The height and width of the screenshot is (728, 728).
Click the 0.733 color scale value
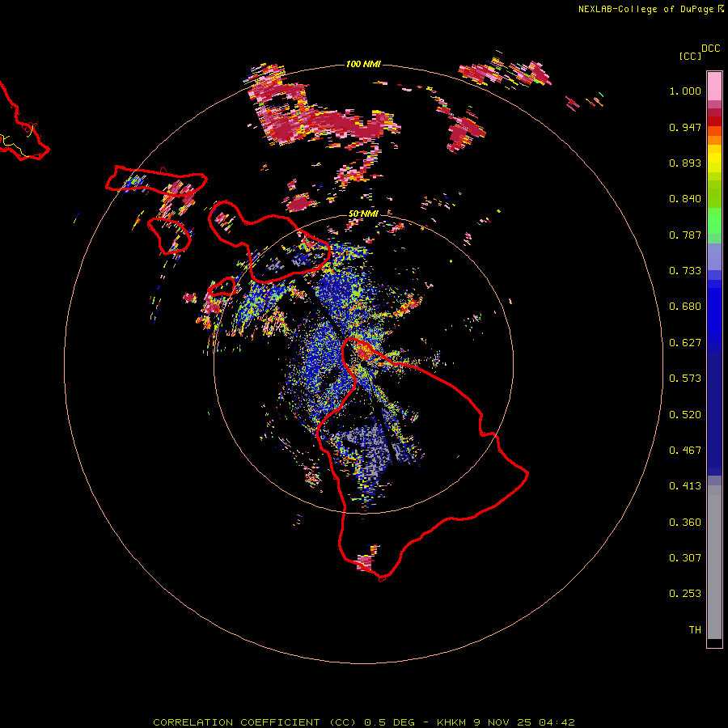(685, 271)
